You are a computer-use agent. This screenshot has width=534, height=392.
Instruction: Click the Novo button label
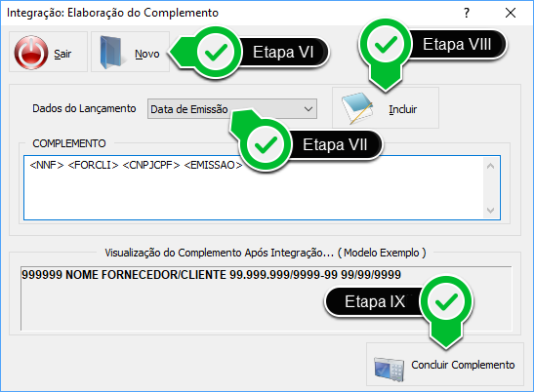147,54
